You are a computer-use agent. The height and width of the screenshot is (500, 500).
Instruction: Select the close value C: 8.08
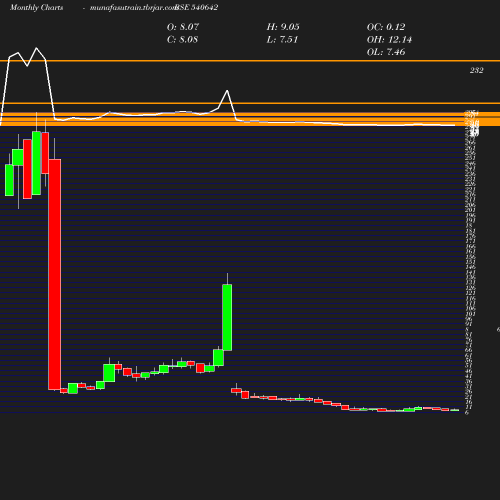click(x=182, y=40)
